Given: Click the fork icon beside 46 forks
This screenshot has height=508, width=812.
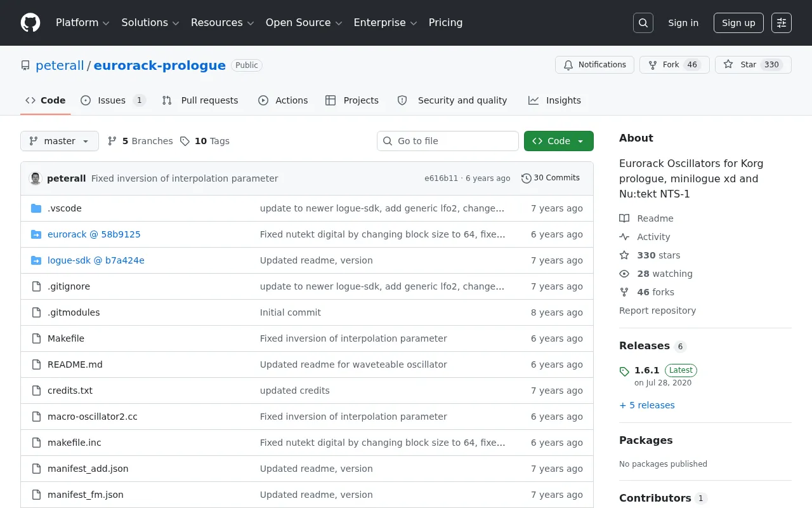Looking at the screenshot, I should pyautogui.click(x=624, y=292).
